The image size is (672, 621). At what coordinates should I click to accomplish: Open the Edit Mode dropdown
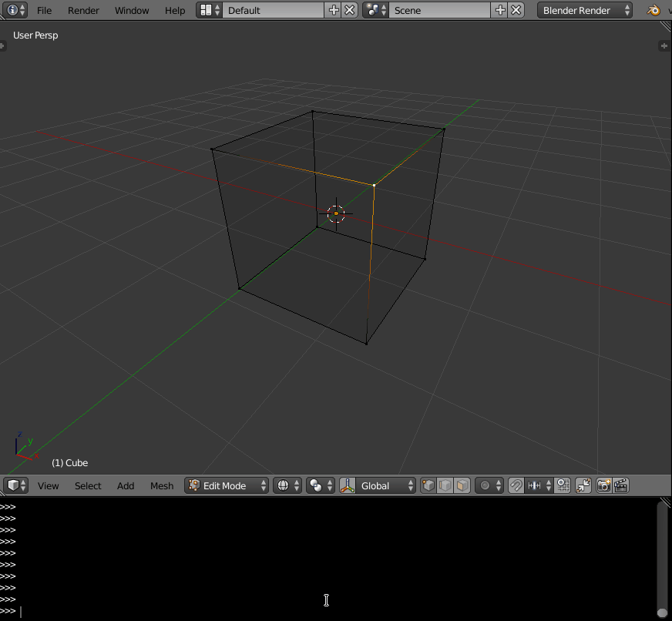226,485
